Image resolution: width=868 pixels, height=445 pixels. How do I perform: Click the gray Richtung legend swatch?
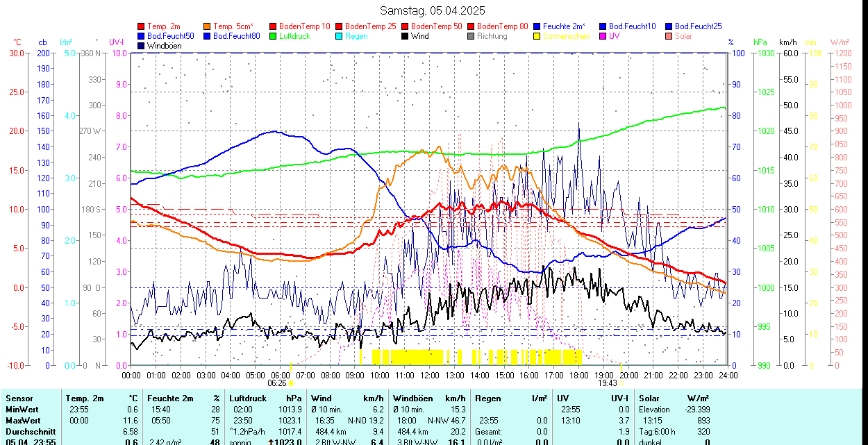(x=471, y=36)
